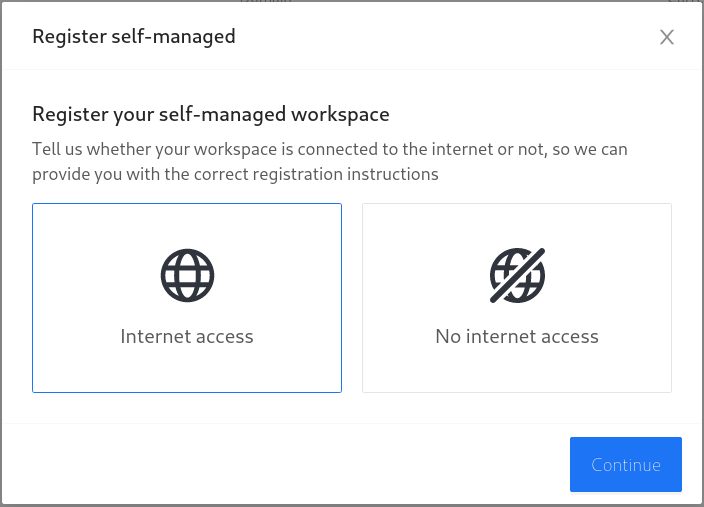Click empty header space between title and X

tap(447, 37)
